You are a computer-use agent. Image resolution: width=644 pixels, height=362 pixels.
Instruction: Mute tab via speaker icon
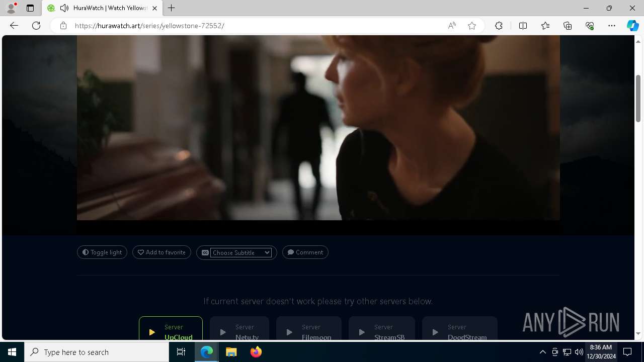coord(64,8)
